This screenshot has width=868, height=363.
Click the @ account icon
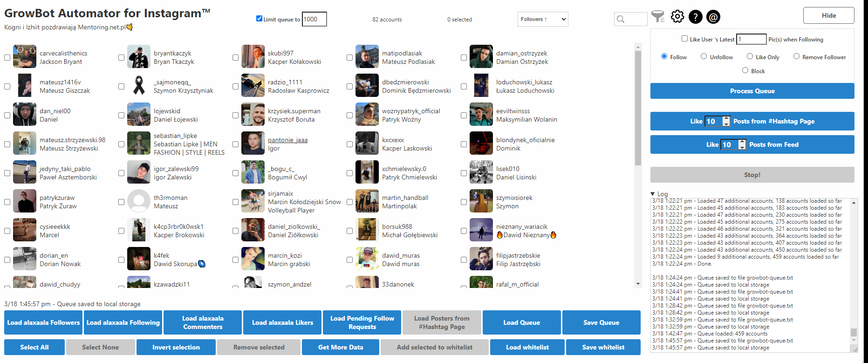(713, 17)
